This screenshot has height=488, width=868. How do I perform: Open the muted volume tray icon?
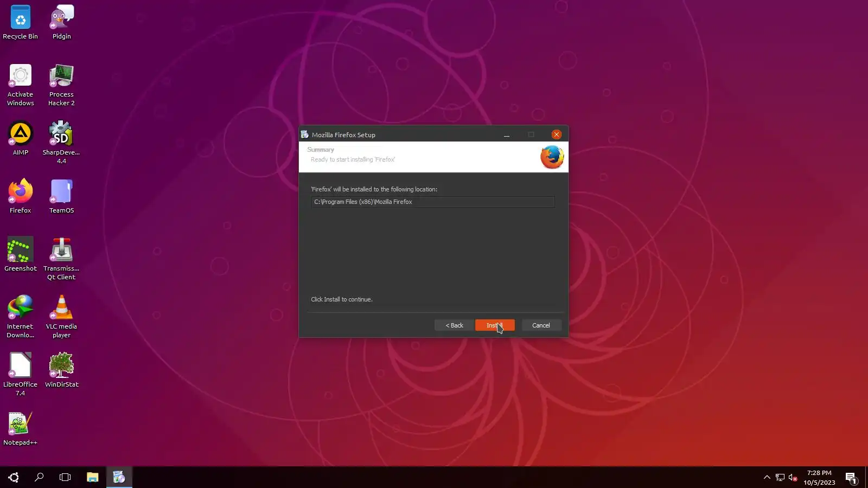point(793,477)
